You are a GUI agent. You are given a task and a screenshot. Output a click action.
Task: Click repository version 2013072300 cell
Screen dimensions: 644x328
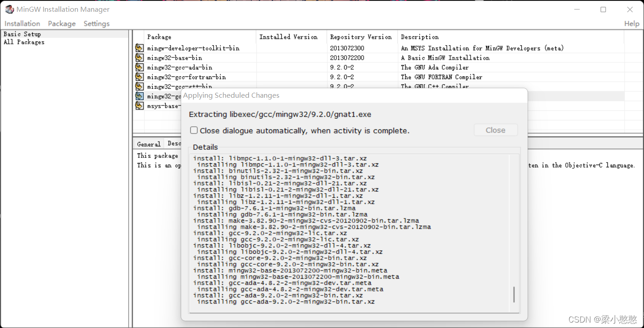347,48
